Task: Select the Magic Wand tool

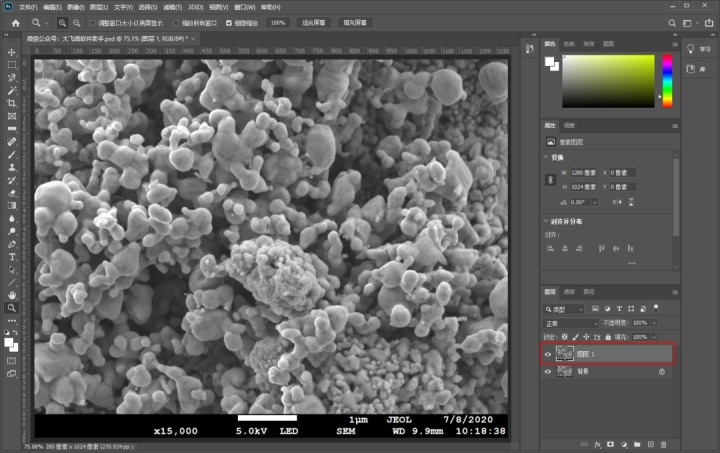Action: click(x=12, y=90)
